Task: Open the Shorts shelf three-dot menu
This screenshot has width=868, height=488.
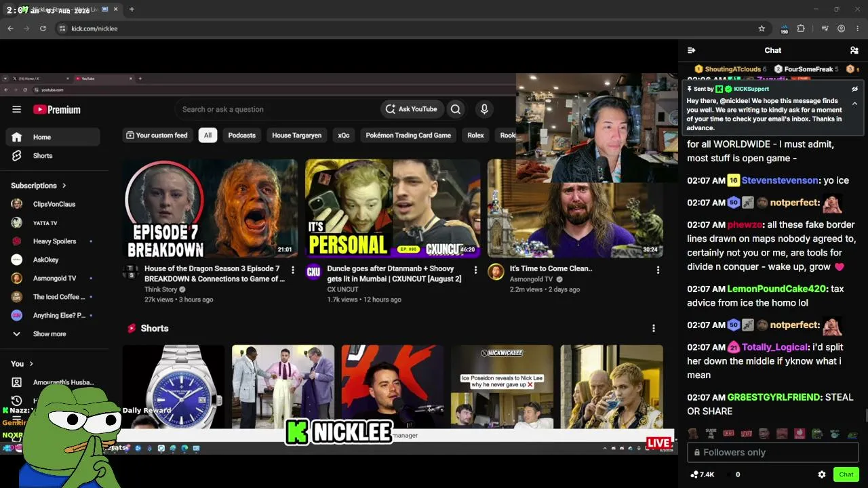Action: [x=654, y=329]
